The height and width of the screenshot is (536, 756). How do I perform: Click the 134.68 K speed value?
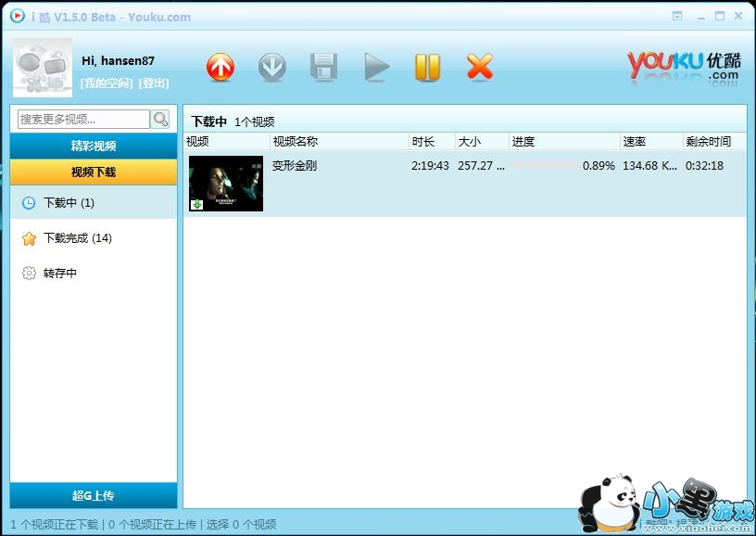(x=650, y=165)
